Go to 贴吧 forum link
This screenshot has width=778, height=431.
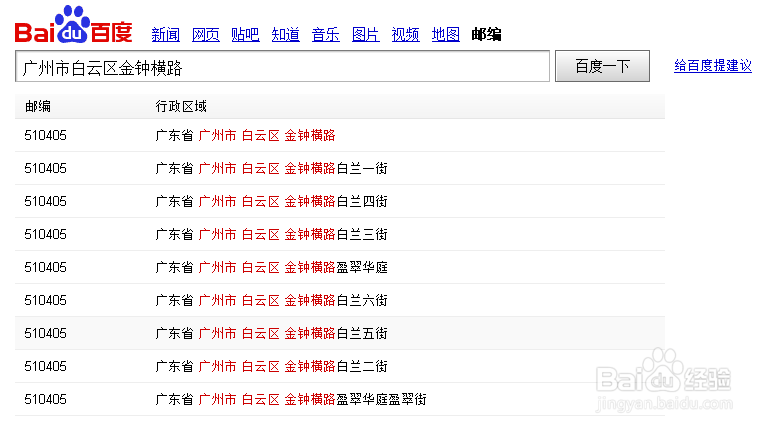click(246, 35)
